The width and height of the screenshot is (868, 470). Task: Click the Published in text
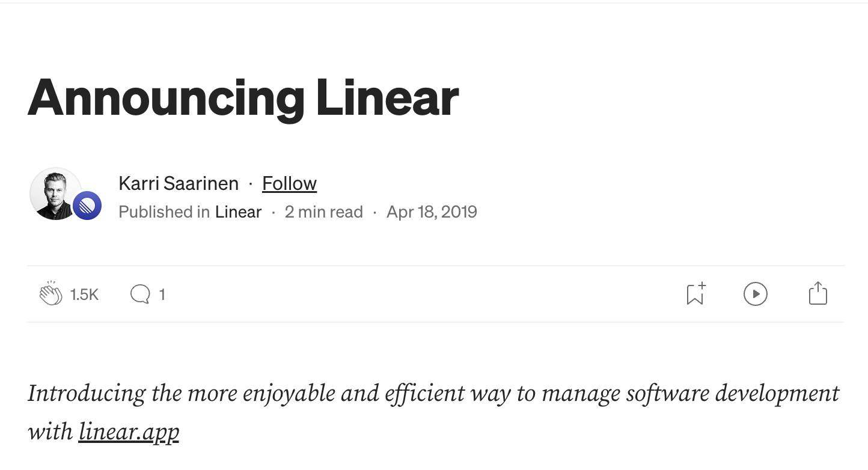(x=164, y=212)
